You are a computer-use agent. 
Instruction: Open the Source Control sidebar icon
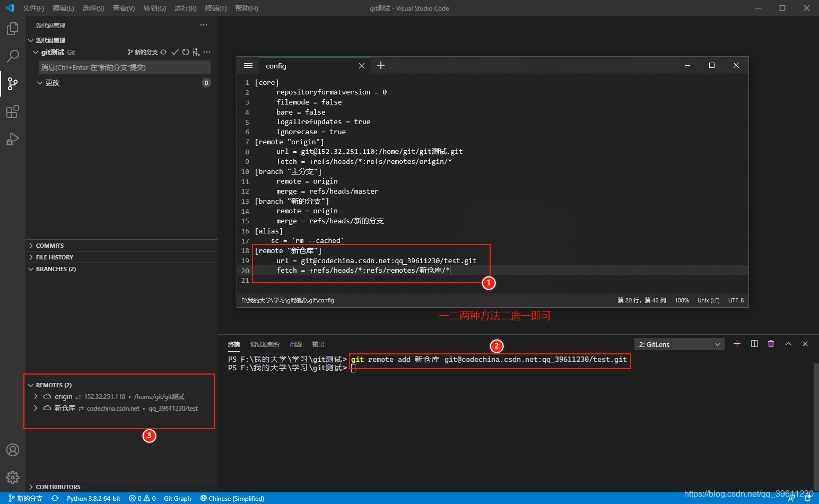click(x=12, y=83)
